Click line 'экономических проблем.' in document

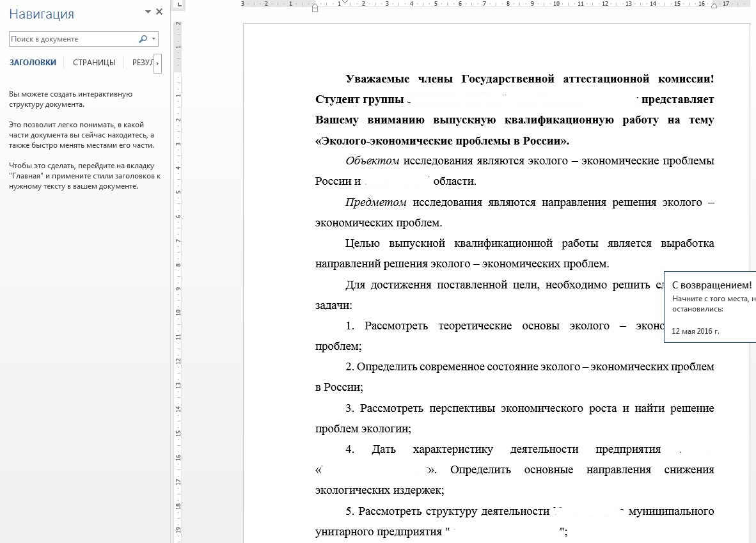(x=379, y=223)
